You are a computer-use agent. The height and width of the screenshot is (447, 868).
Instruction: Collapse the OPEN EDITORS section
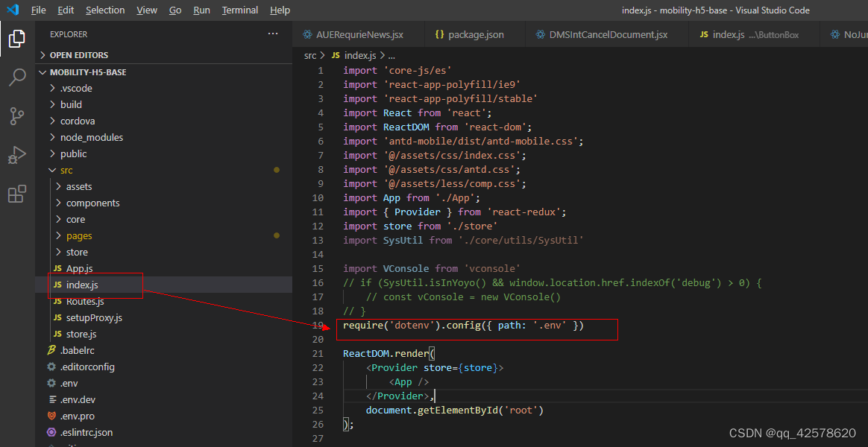point(81,54)
